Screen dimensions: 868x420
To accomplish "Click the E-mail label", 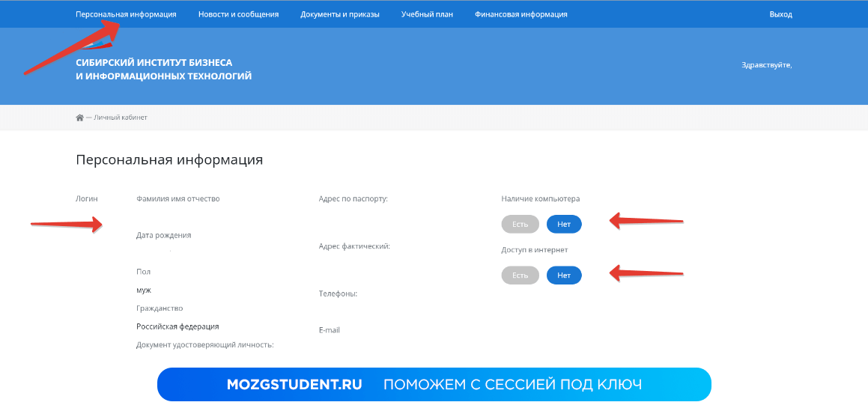I will (330, 330).
